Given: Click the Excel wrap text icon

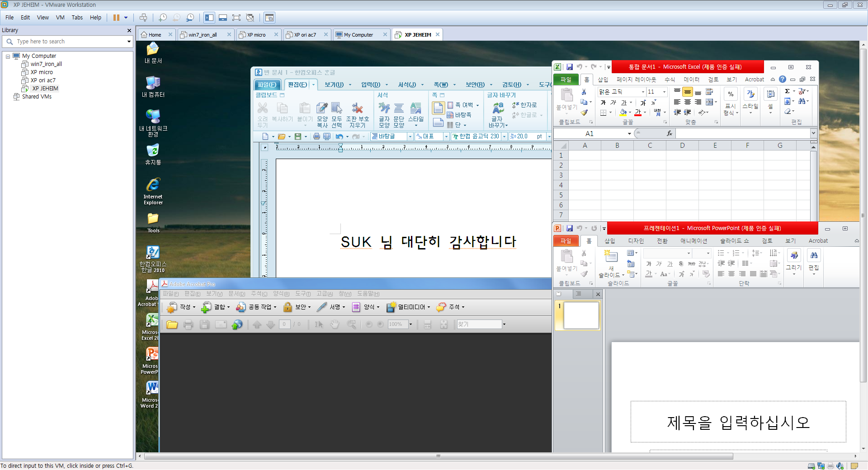Looking at the screenshot, I should (709, 92).
